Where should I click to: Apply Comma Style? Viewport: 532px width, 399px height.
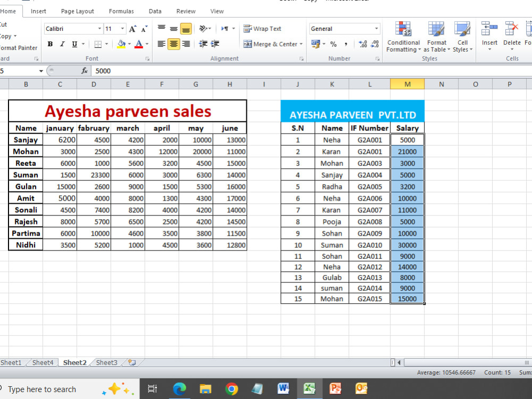pyautogui.click(x=346, y=44)
